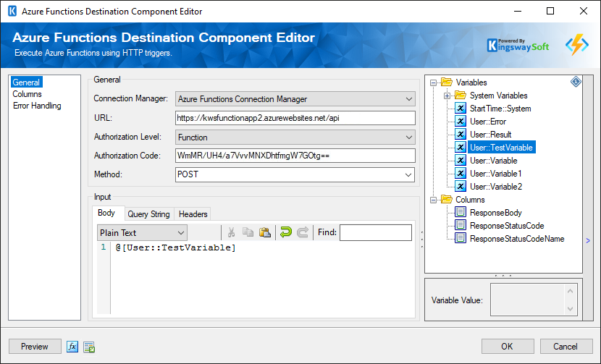Screen dimensions: 601x364
Task: Click the paste clipboard icon
Action: point(265,232)
